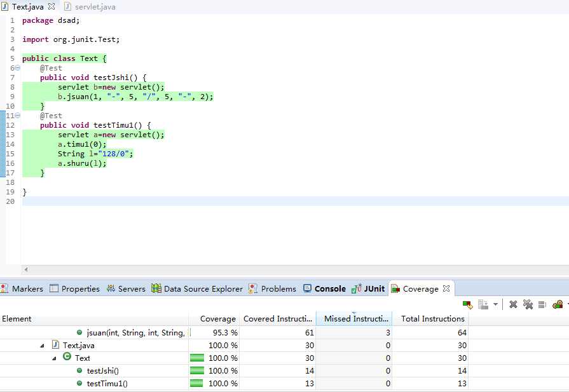Remove all coverage sessions

coord(528,304)
